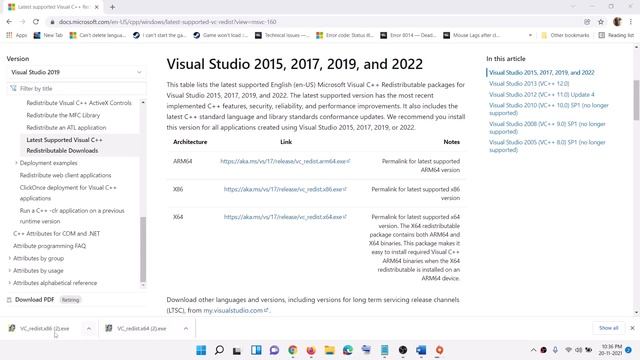This screenshot has width=640, height=360.
Task: Click the address bar URL
Action: 167,22
